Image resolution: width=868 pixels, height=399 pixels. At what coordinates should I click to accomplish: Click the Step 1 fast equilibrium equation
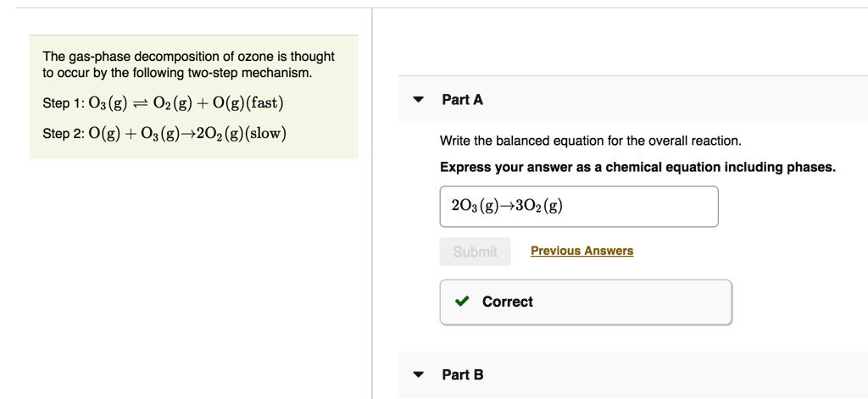pyautogui.click(x=186, y=103)
